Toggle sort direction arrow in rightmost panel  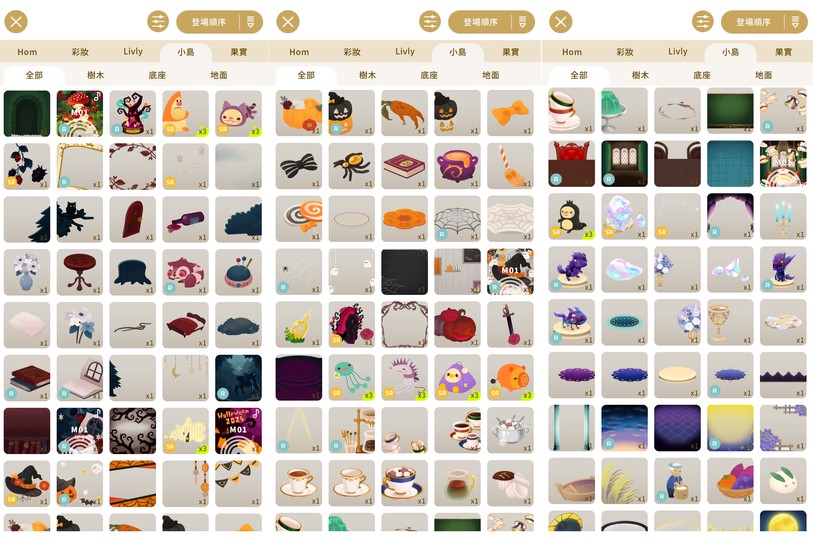click(795, 22)
